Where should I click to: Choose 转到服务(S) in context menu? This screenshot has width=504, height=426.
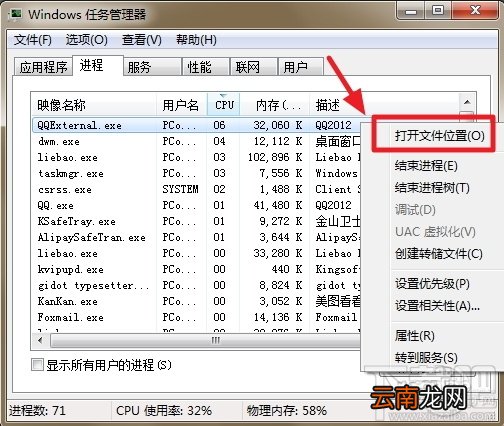click(426, 358)
